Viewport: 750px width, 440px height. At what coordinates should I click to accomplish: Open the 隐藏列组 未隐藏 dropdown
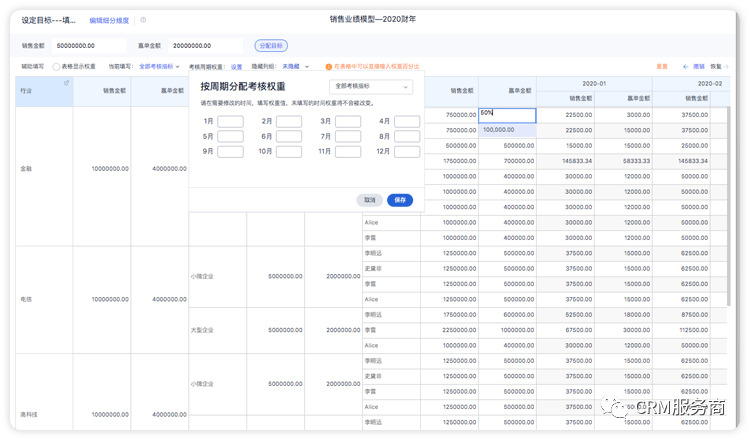pos(296,66)
